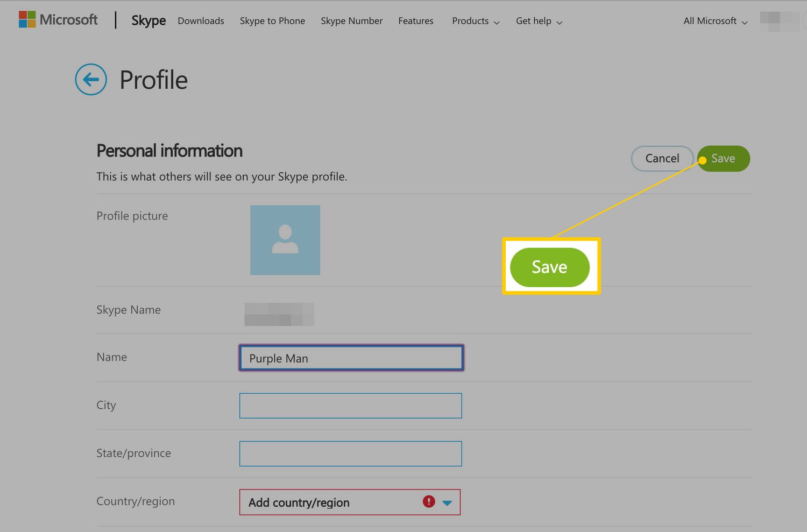Image resolution: width=807 pixels, height=532 pixels.
Task: Focus the Name field containing Purple Man
Action: coord(351,358)
